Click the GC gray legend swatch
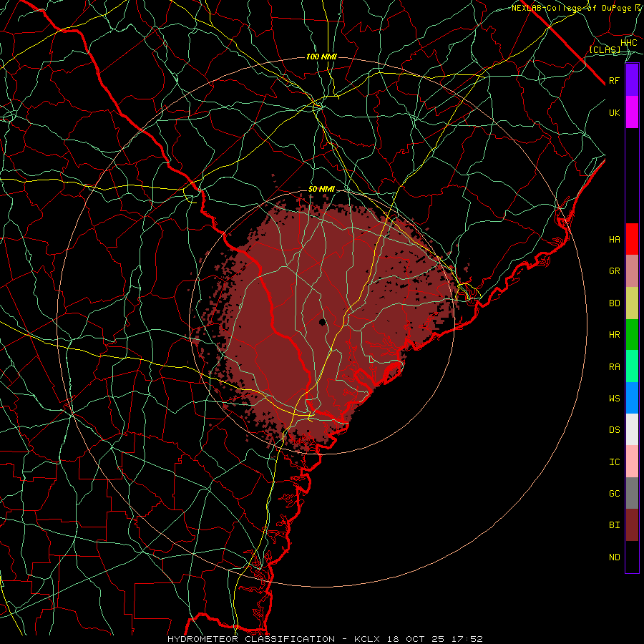Viewport: 644px width, 644px height. click(632, 493)
